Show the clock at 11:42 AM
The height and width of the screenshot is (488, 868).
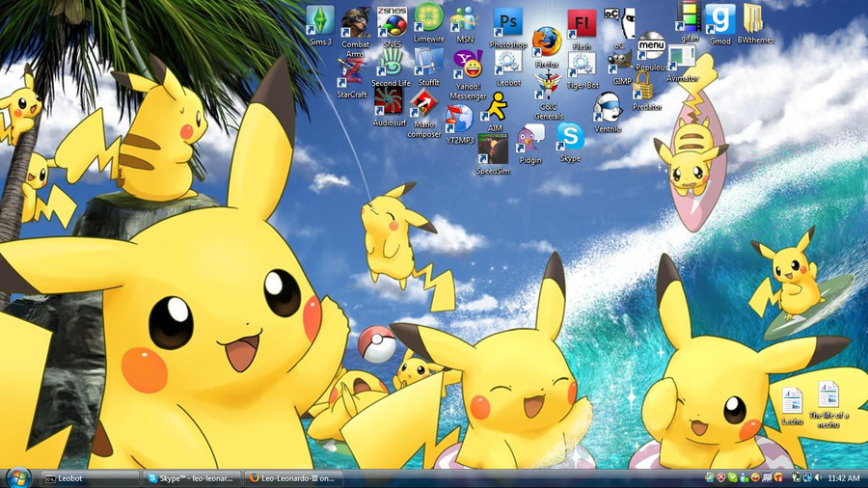click(844, 478)
